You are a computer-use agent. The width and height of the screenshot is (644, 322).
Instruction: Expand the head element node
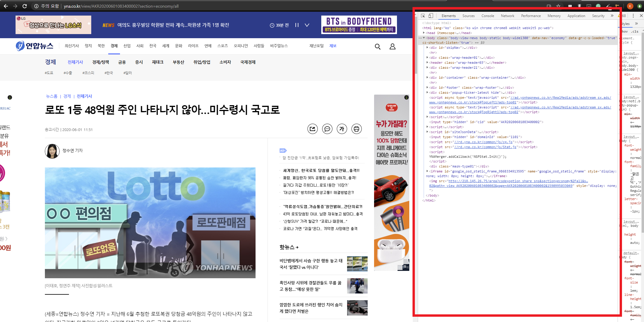point(424,33)
